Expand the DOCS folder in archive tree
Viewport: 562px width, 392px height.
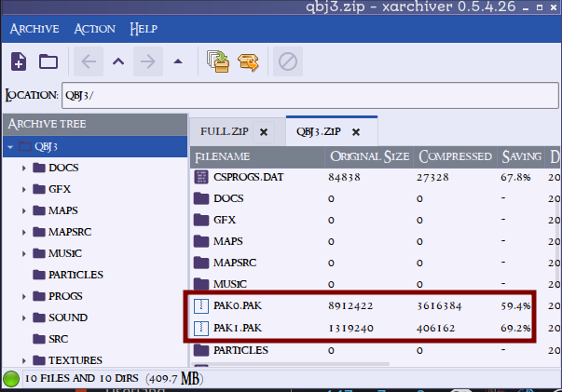point(24,168)
